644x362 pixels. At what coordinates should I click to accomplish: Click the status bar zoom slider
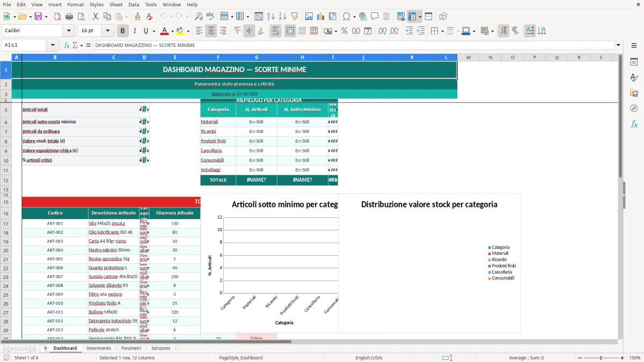pos(601,358)
